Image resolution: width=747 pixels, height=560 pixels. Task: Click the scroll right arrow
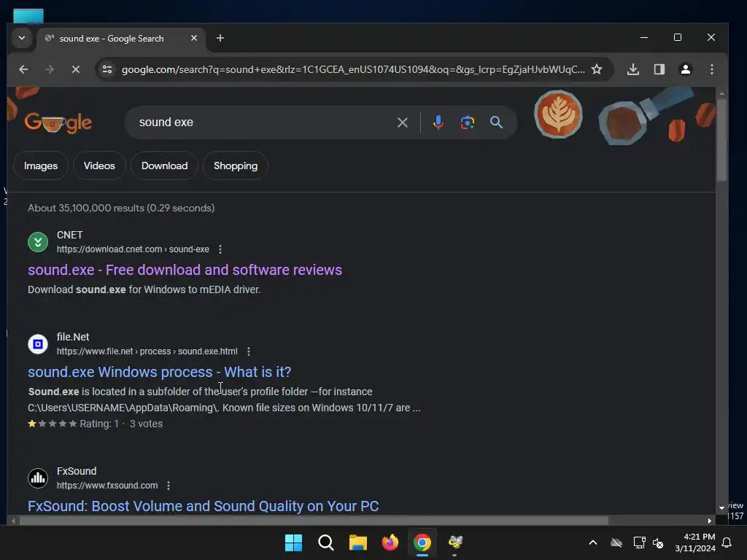click(710, 521)
